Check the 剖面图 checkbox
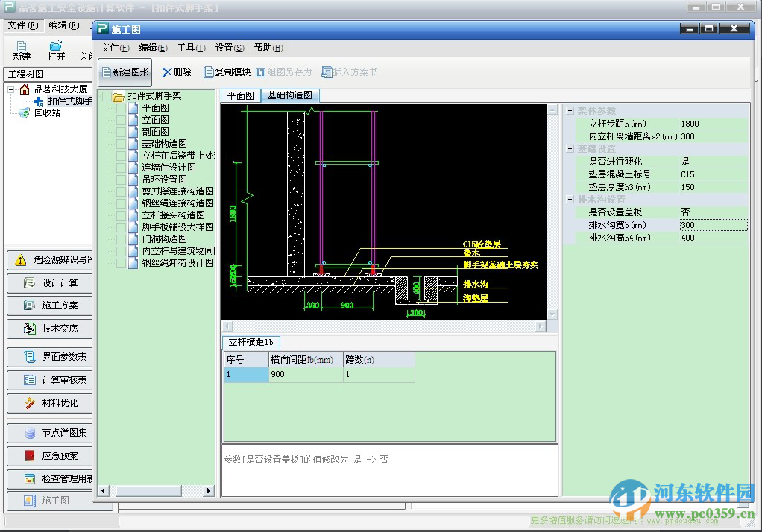The height and width of the screenshot is (532, 762). (x=121, y=132)
